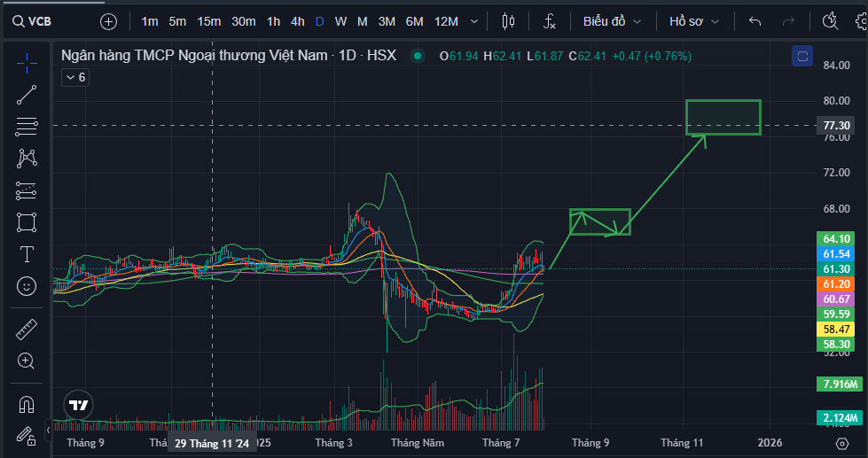Click the chart title Ngân hàng TMCP Ngoại thương

[229, 55]
